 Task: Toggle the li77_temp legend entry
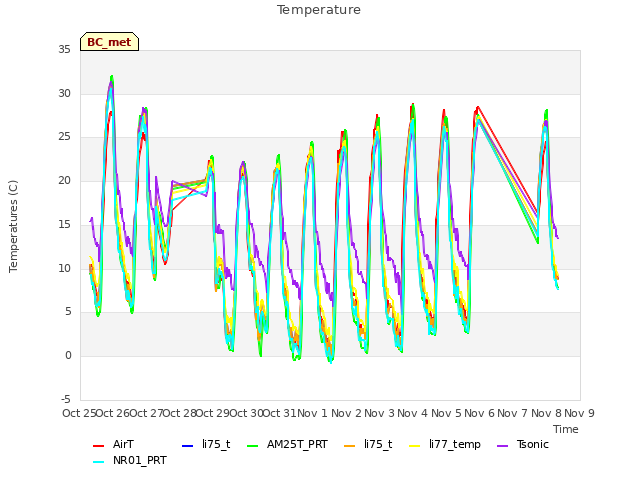click(445, 444)
